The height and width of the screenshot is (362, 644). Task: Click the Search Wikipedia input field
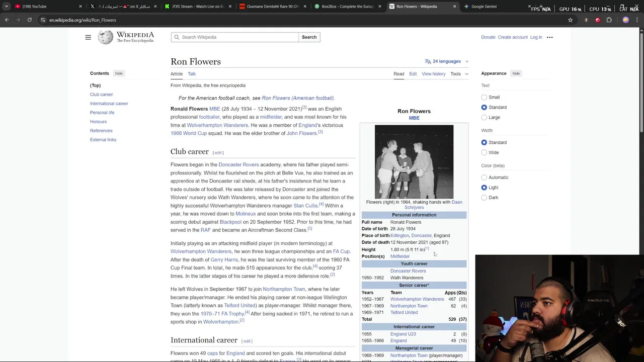pyautogui.click(x=234, y=37)
